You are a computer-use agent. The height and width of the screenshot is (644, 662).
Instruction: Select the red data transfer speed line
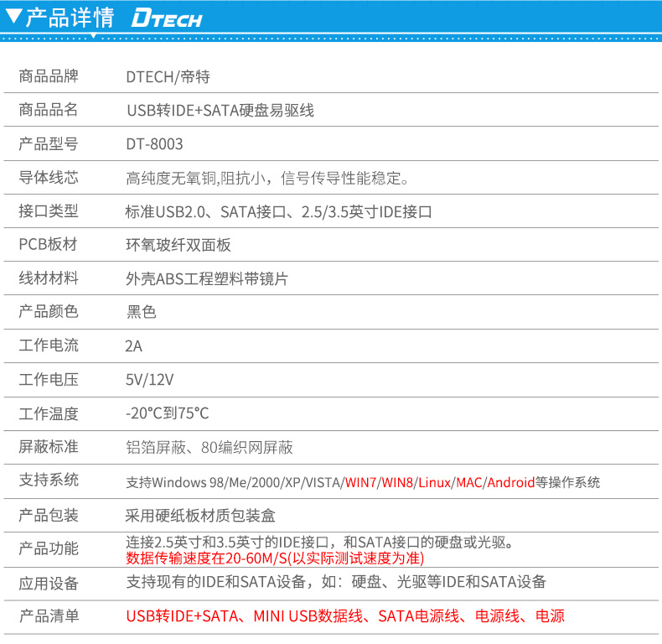pyautogui.click(x=275, y=558)
